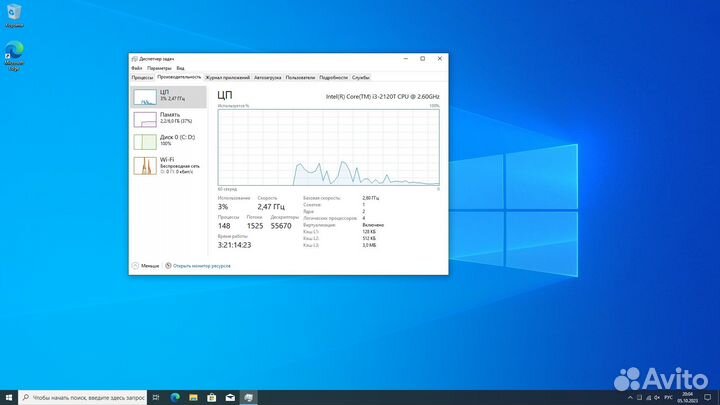Click the 148 processes value

[224, 226]
